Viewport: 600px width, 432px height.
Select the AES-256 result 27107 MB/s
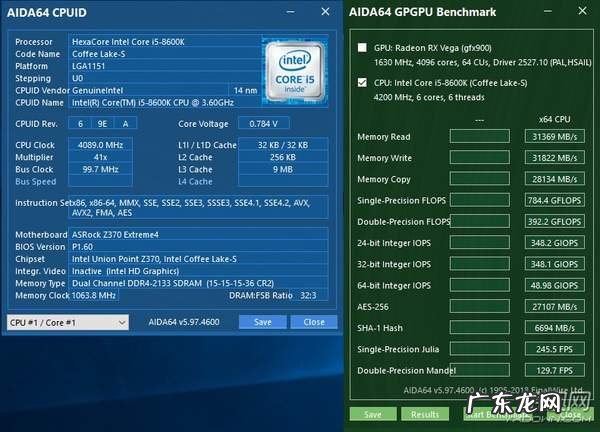pyautogui.click(x=554, y=306)
